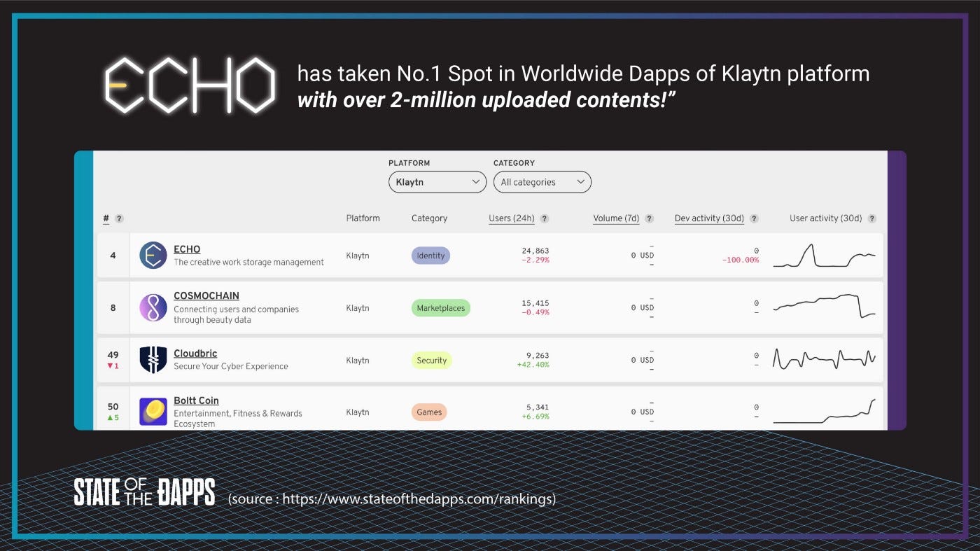Click the State of the Dapps logo
980x551 pixels.
(144, 492)
